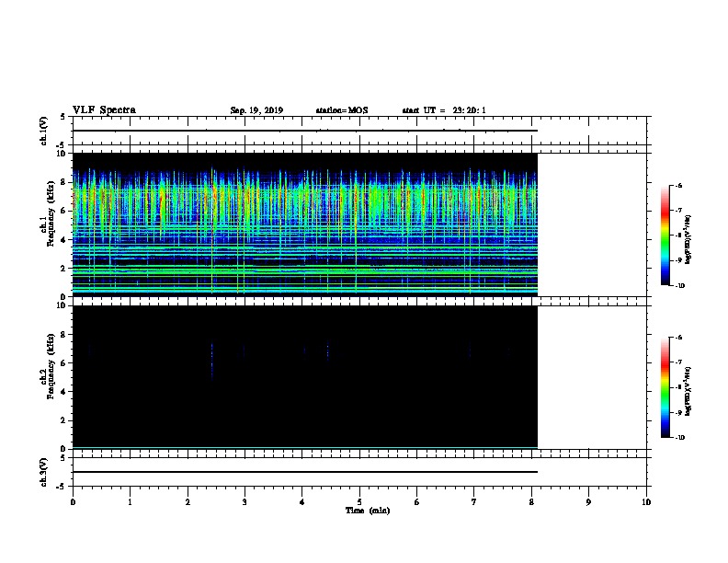The width and height of the screenshot is (728, 563).
Task: Select the ch.1 color bar log(PSD) label
Action: point(688,239)
